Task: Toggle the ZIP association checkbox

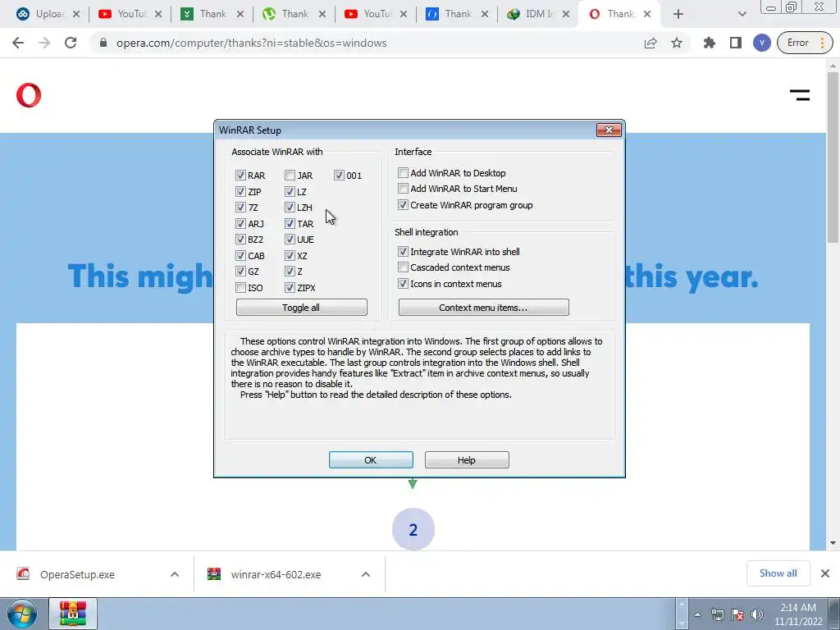Action: (x=240, y=191)
